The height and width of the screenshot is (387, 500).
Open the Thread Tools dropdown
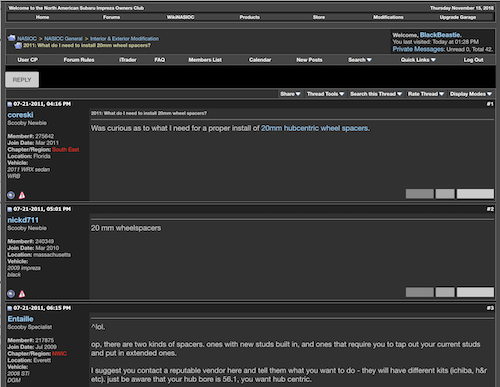pyautogui.click(x=325, y=94)
